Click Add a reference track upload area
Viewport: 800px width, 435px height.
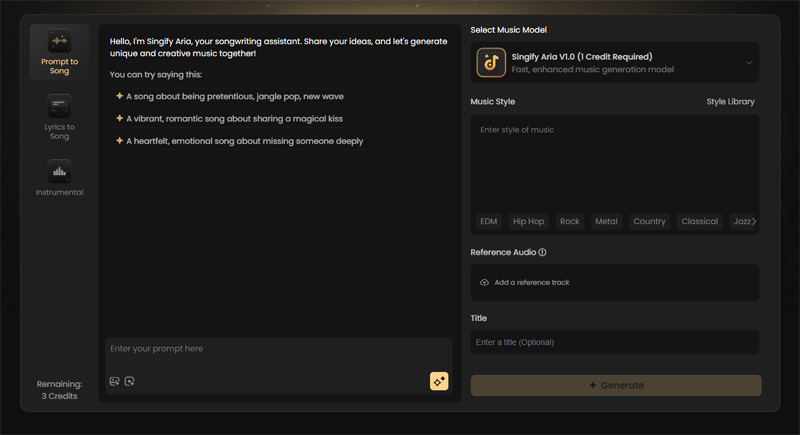pos(614,283)
